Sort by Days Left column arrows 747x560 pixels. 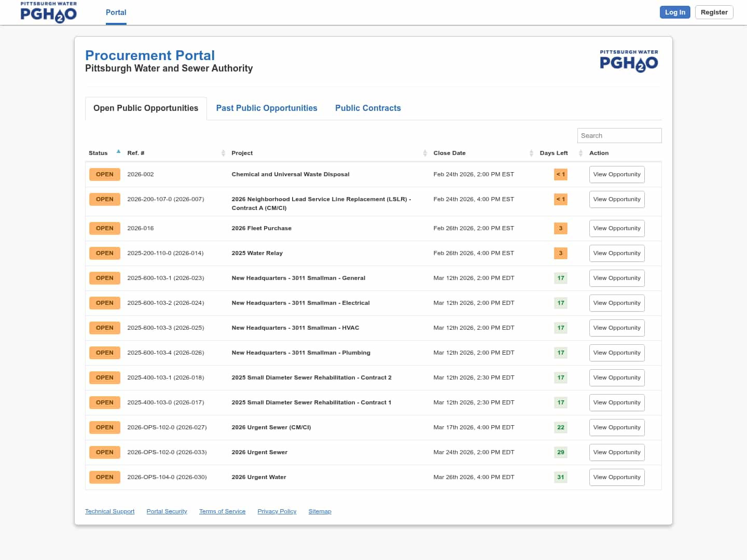[x=580, y=153]
